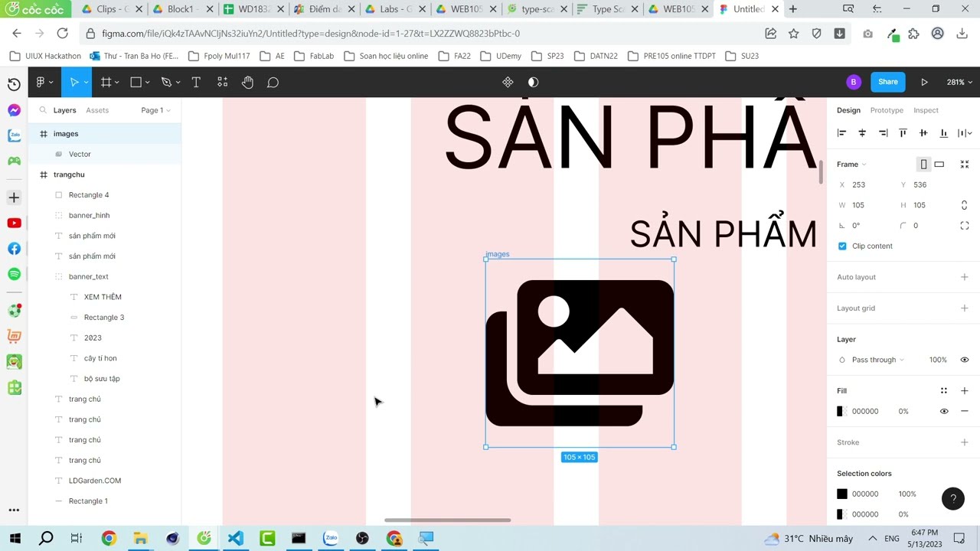980x551 pixels.
Task: Open the distribute spacing dropdown
Action: click(x=965, y=133)
